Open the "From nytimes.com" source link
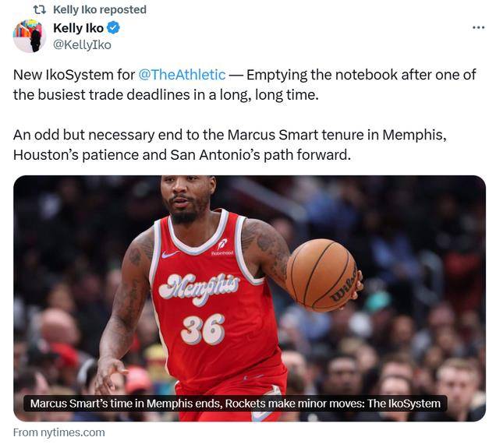The height and width of the screenshot is (448, 496). [x=59, y=432]
